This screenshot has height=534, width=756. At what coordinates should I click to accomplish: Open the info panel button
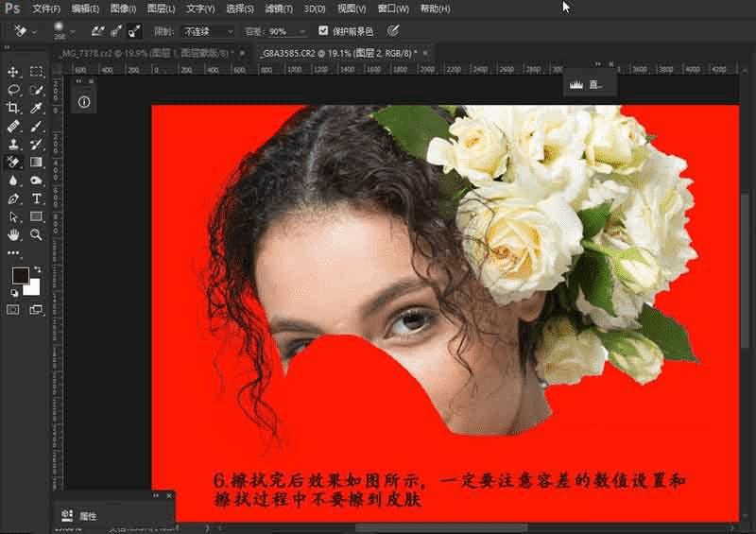[84, 102]
